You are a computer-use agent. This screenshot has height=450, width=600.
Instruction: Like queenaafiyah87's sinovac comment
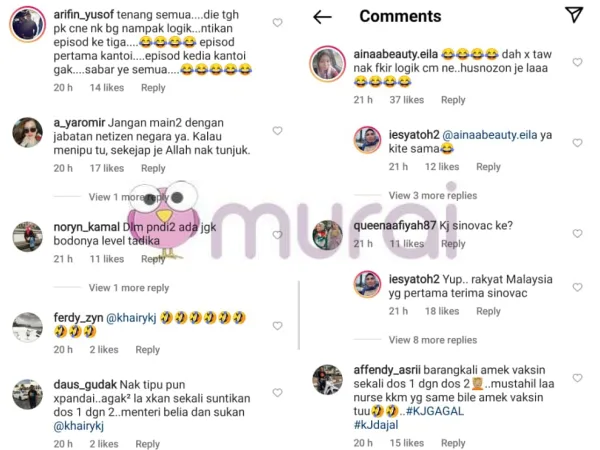click(x=577, y=233)
